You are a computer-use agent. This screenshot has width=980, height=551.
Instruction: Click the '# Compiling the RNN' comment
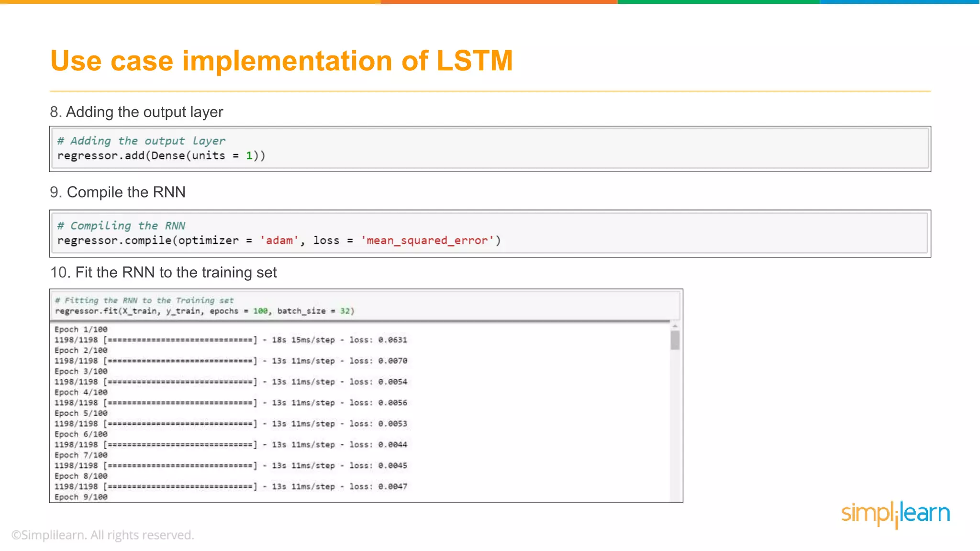point(121,225)
